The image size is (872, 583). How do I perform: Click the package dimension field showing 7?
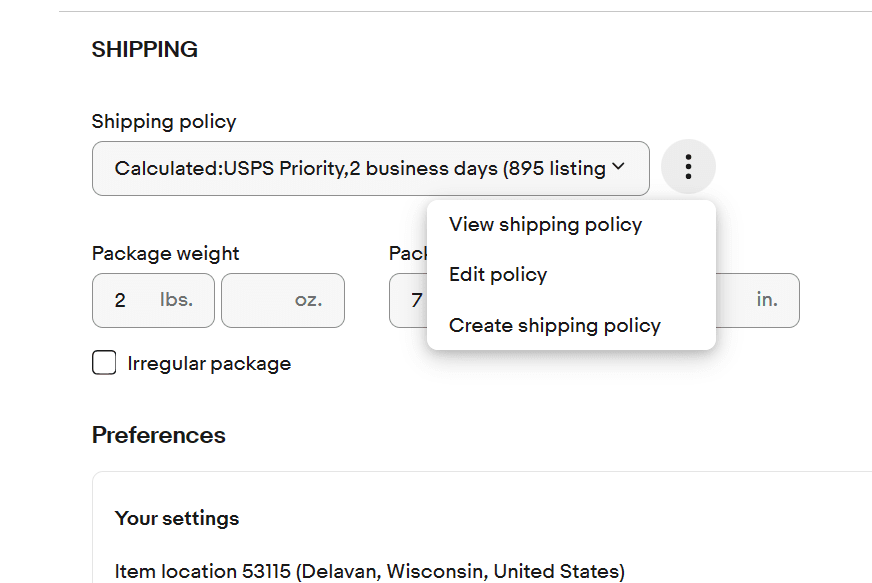pos(409,300)
